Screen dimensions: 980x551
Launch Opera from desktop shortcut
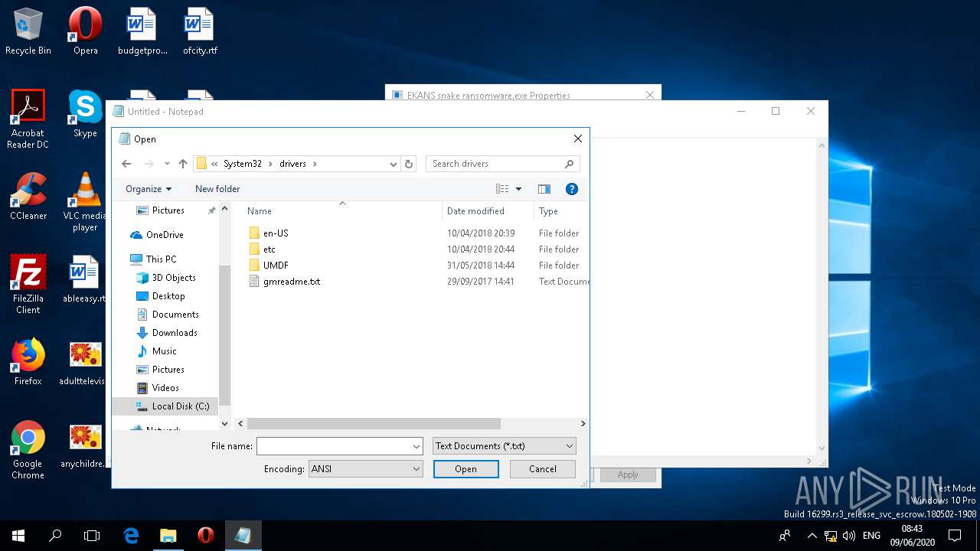point(85,32)
